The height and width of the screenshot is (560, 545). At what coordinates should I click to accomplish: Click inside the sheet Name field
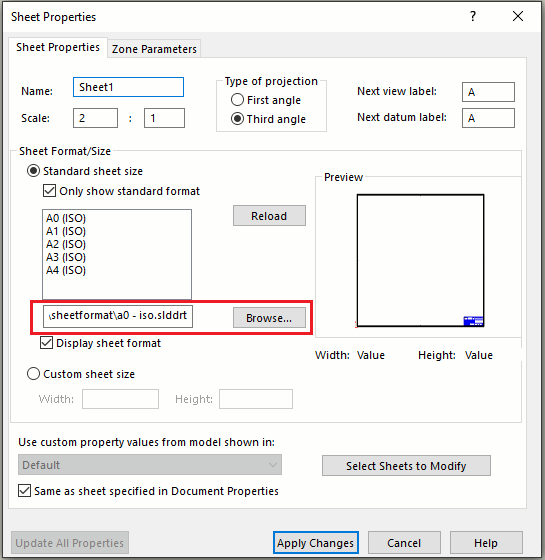click(129, 87)
